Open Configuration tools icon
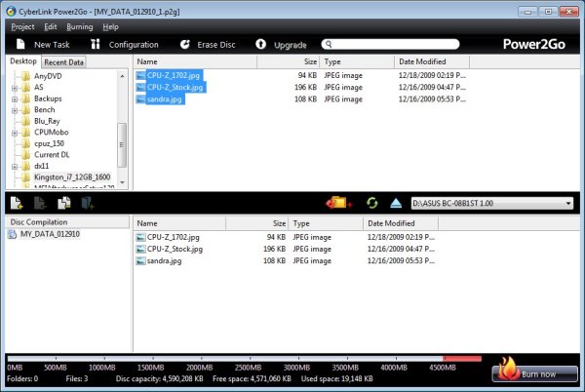 pos(96,44)
